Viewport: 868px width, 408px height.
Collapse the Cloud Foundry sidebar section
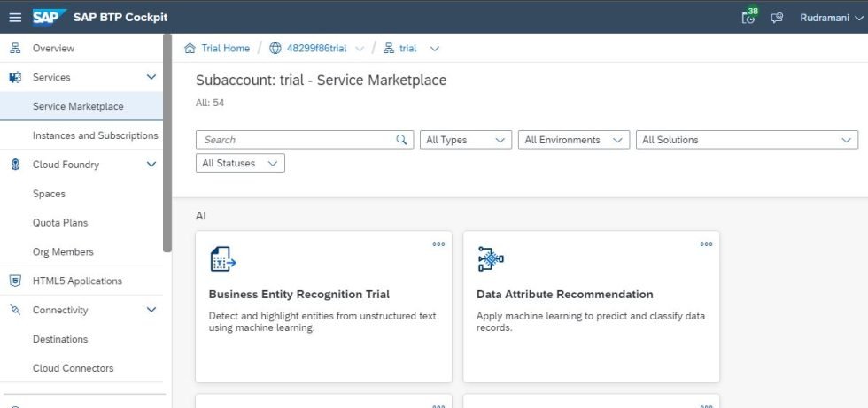coord(151,165)
